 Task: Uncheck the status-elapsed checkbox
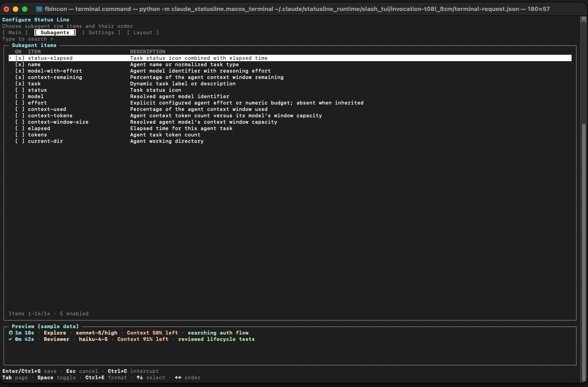point(20,58)
